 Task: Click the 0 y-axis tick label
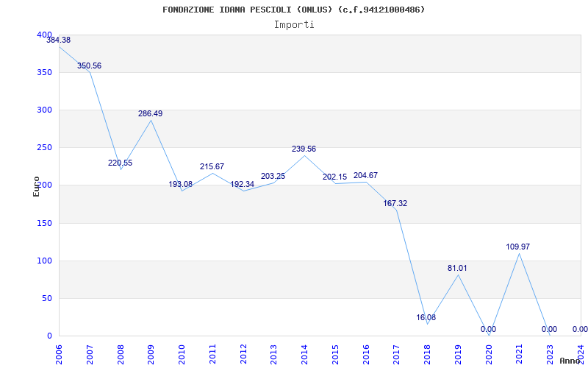point(49,336)
